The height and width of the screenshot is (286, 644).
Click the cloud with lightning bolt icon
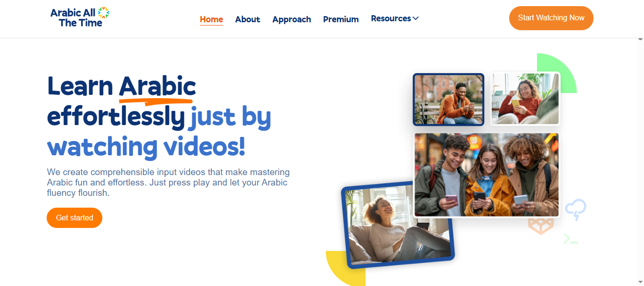(576, 209)
